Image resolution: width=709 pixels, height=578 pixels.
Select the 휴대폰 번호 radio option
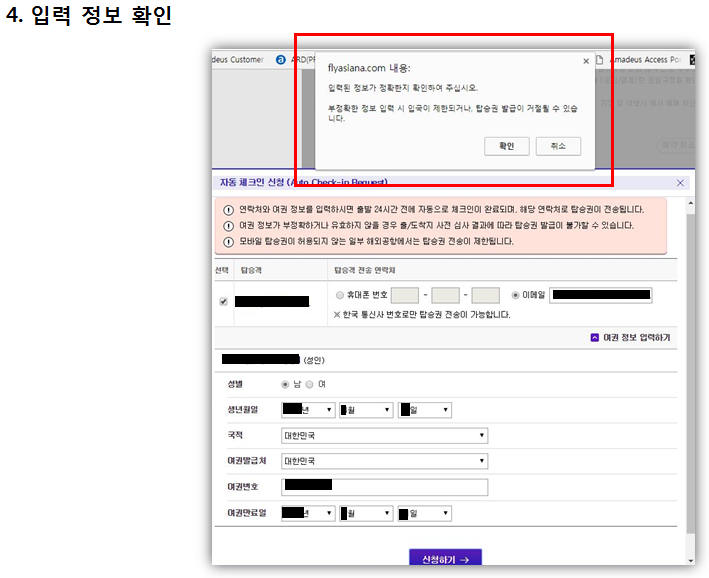tap(341, 295)
